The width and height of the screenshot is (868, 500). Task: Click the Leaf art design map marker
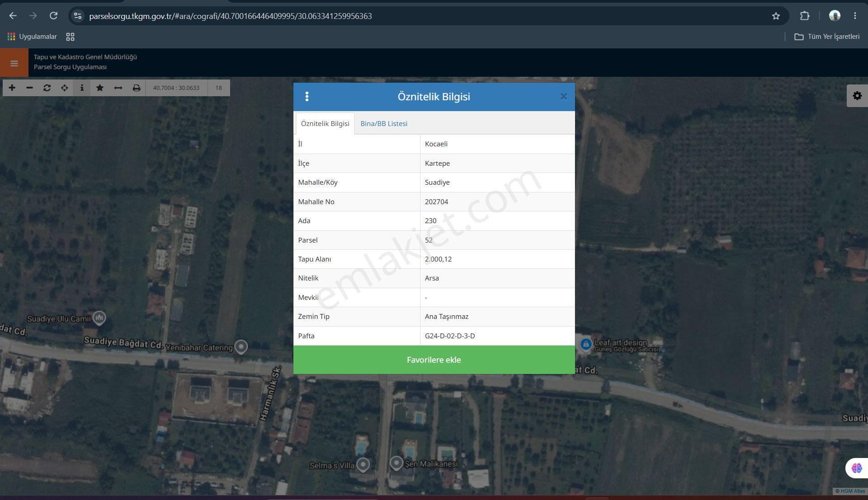point(586,345)
